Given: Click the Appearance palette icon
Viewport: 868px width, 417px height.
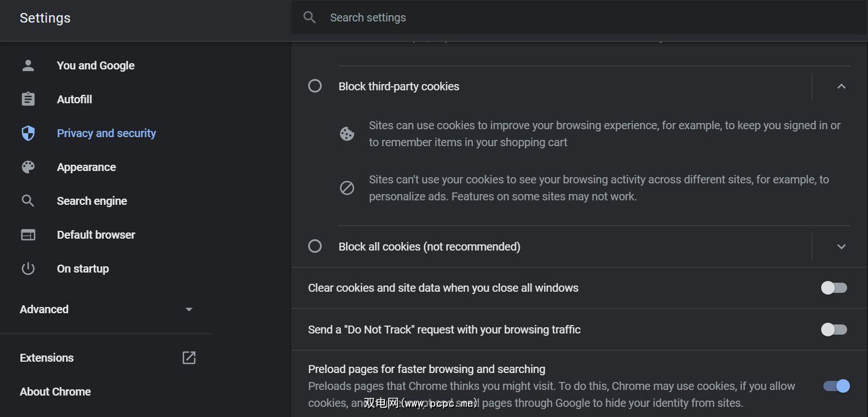Looking at the screenshot, I should pos(28,167).
